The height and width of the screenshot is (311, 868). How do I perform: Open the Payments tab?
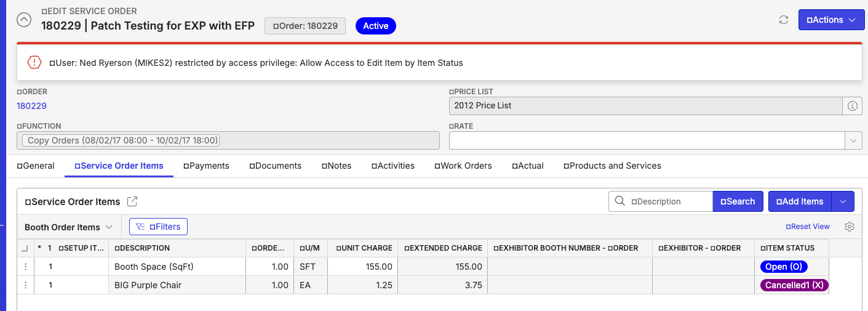click(x=206, y=166)
